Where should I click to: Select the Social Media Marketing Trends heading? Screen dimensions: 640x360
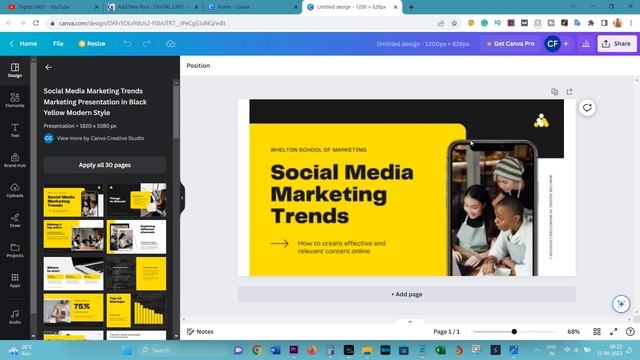click(342, 194)
